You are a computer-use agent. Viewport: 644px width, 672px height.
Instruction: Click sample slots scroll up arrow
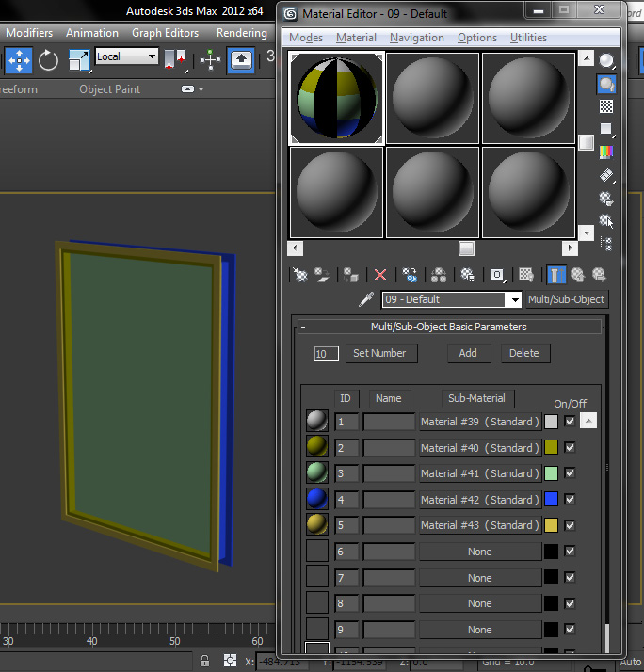coord(587,57)
